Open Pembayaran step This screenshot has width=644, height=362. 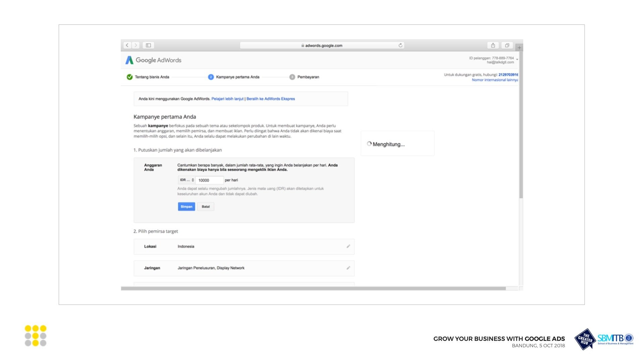point(308,77)
